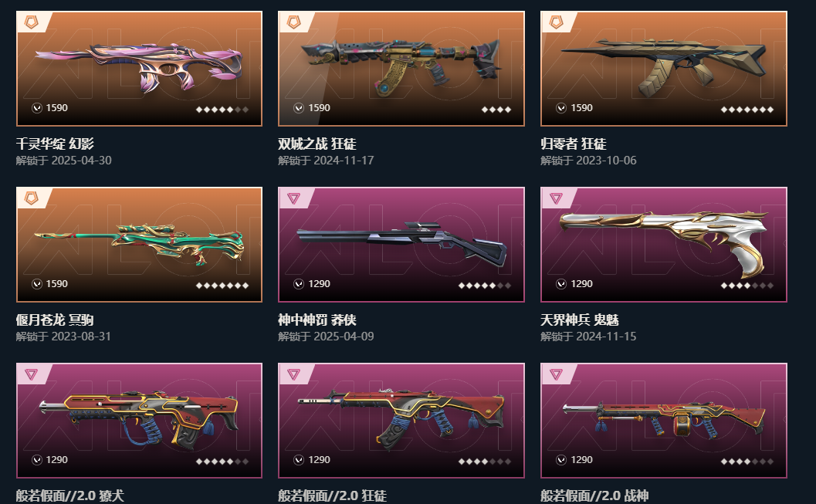This screenshot has width=816, height=504.
Task: Click tier badge on 归零者 狂徒 card
Action: click(x=557, y=22)
